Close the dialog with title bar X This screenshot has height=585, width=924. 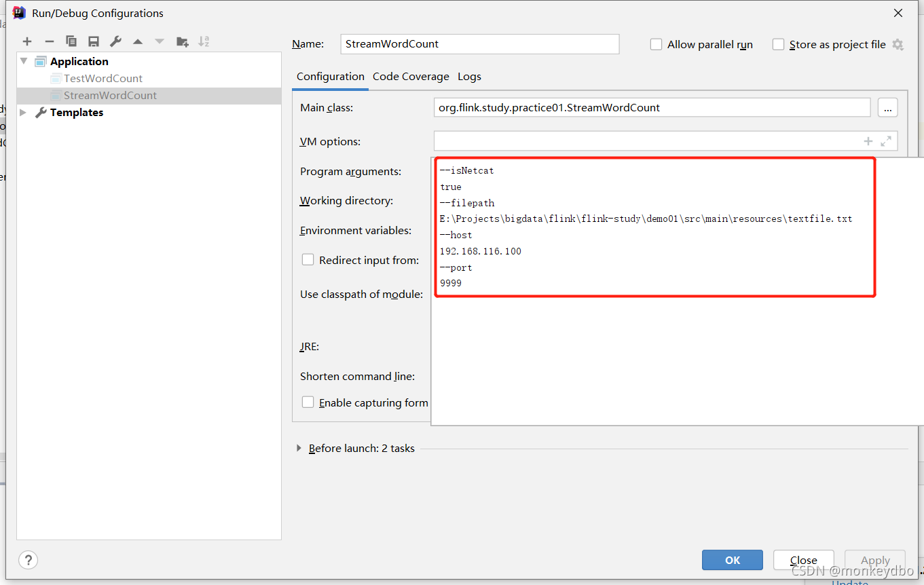pos(898,13)
